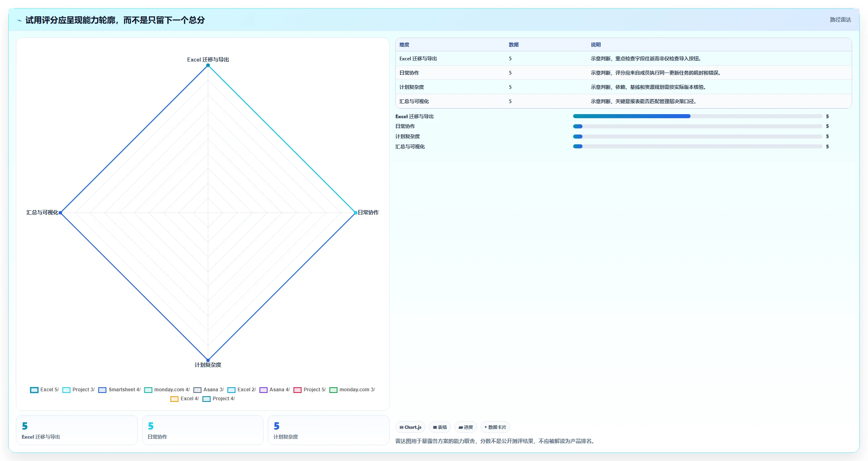Click the 汇总与可视化 progress bar

click(697, 146)
